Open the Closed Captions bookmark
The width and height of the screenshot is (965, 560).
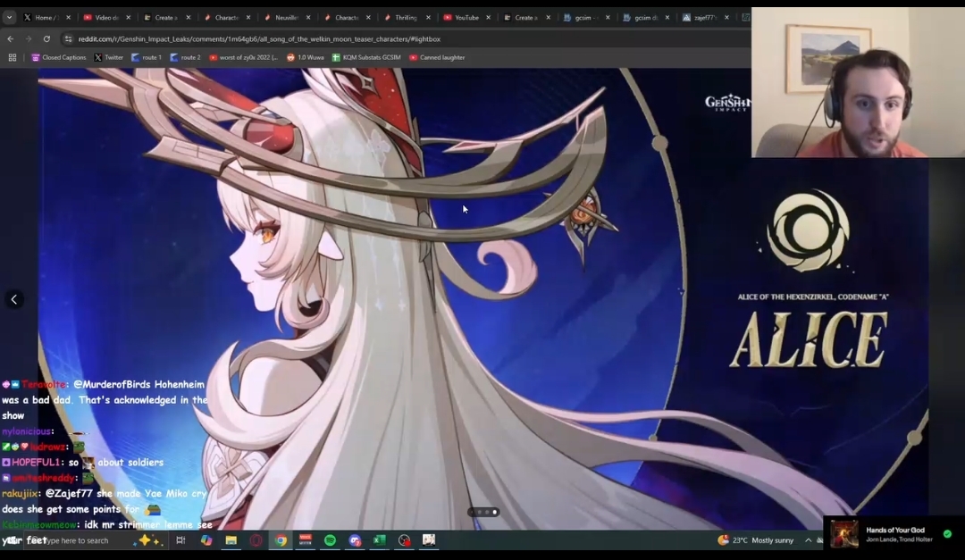point(59,57)
